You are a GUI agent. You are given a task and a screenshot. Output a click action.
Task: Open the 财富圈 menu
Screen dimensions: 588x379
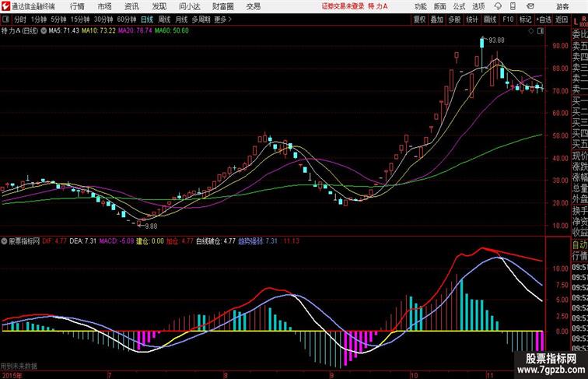pyautogui.click(x=222, y=6)
